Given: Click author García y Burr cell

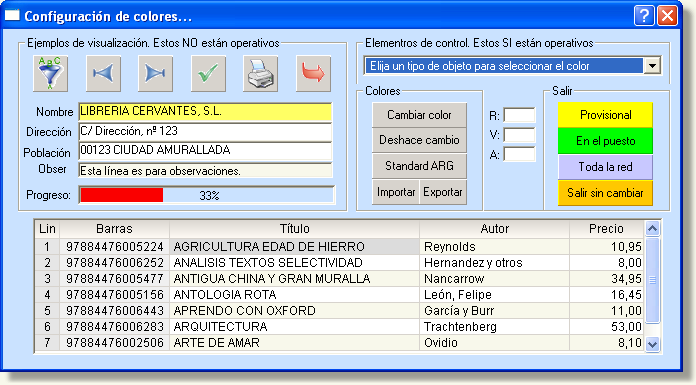Looking at the screenshot, I should pyautogui.click(x=494, y=310).
